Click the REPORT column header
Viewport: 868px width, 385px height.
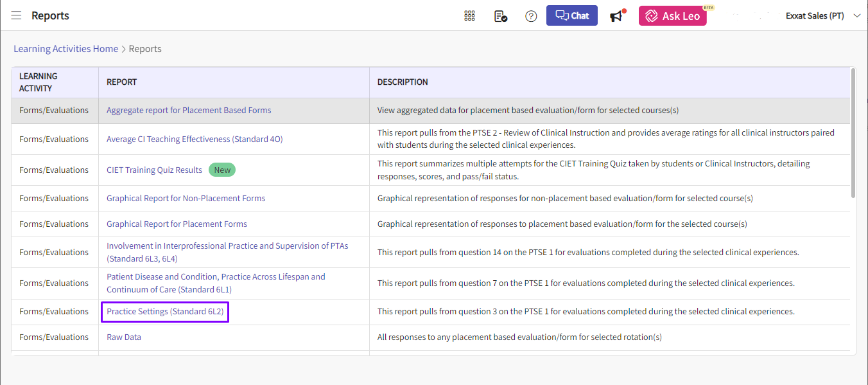coord(121,82)
